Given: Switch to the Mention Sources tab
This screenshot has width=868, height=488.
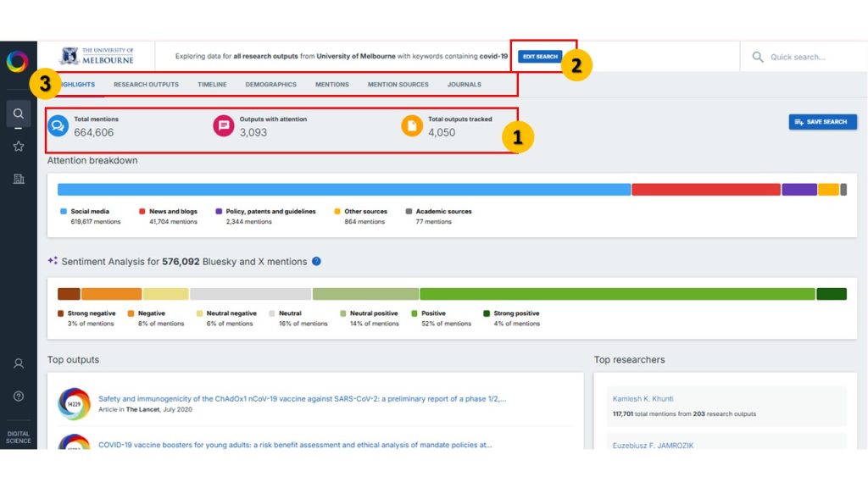Looking at the screenshot, I should point(398,85).
